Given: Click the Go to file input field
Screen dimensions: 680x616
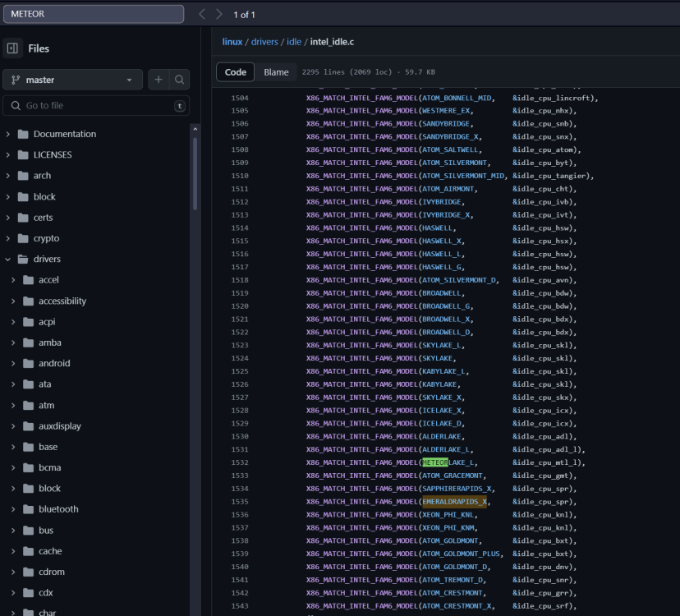Looking at the screenshot, I should click(96, 106).
